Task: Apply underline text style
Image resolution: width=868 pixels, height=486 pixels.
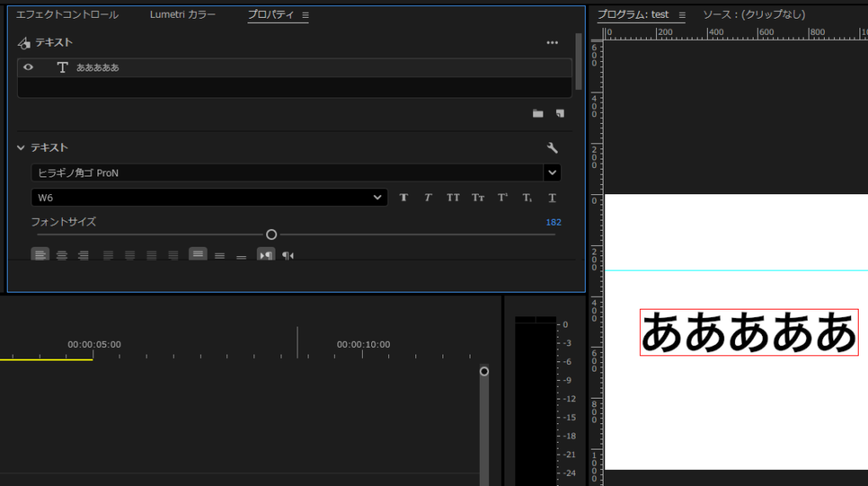Action: [x=552, y=198]
